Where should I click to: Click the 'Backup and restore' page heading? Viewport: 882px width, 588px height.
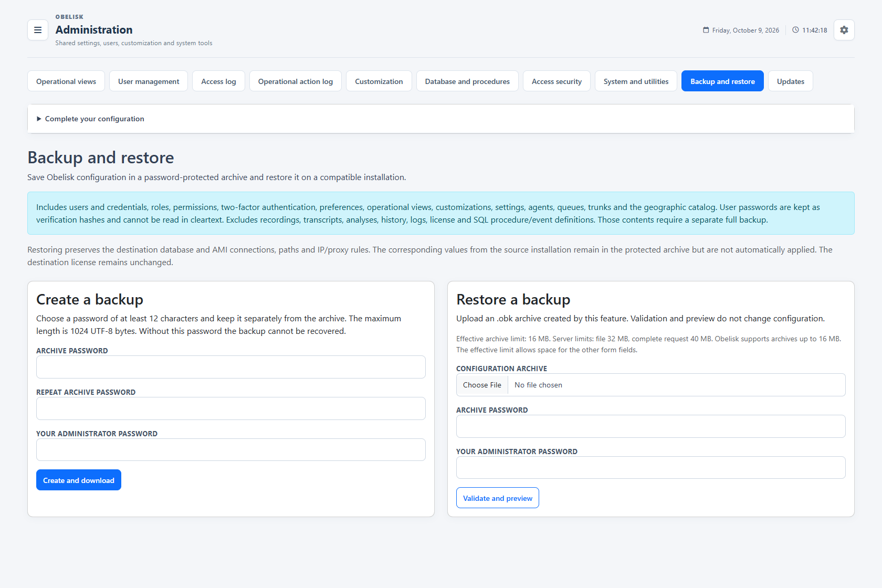[101, 157]
